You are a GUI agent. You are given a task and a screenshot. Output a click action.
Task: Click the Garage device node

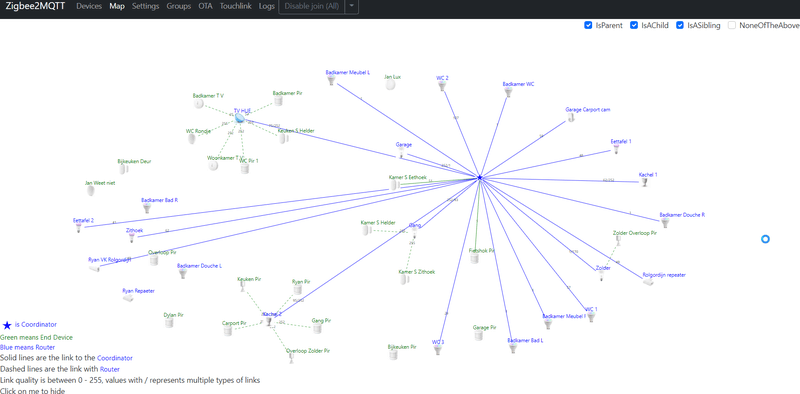[401, 153]
